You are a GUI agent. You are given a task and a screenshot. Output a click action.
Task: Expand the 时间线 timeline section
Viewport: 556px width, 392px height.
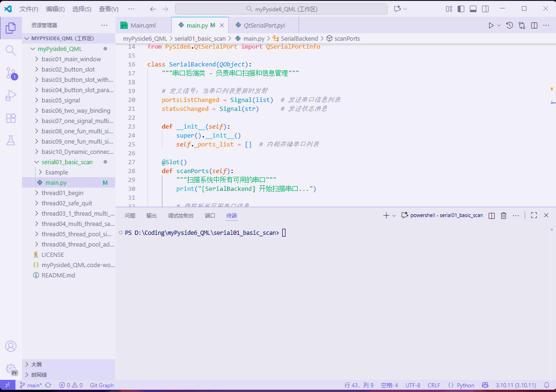click(68, 375)
